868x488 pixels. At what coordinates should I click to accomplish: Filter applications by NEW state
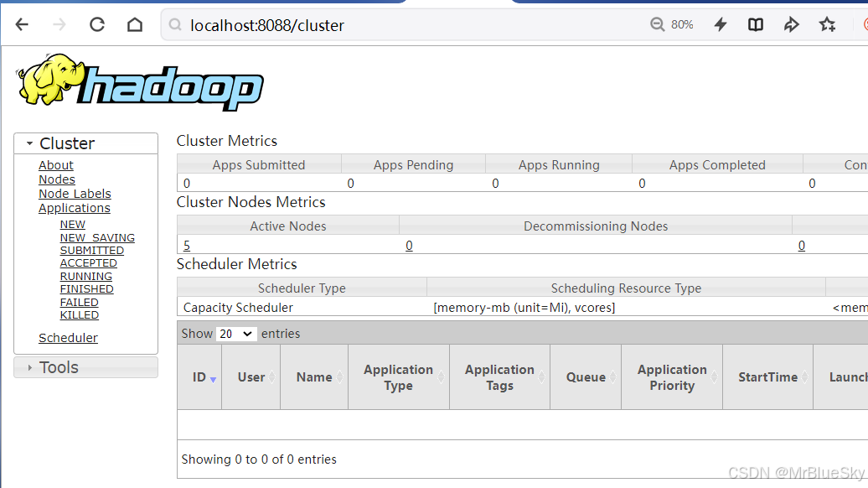click(73, 225)
